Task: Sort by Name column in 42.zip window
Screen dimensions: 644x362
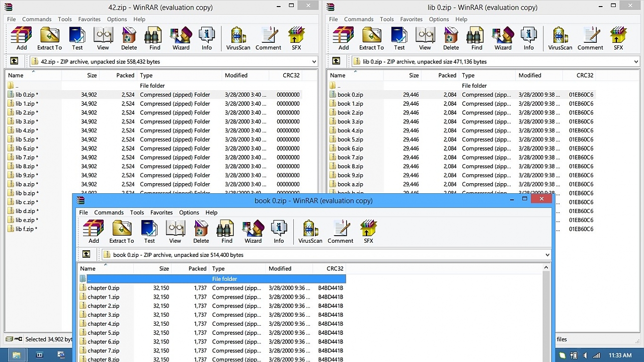Action: pyautogui.click(x=34, y=76)
